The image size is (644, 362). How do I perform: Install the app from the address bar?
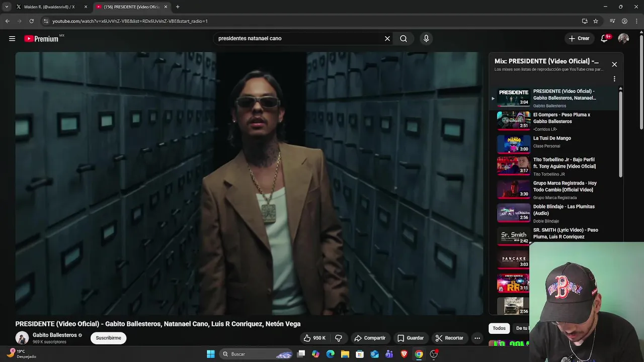pos(585,21)
